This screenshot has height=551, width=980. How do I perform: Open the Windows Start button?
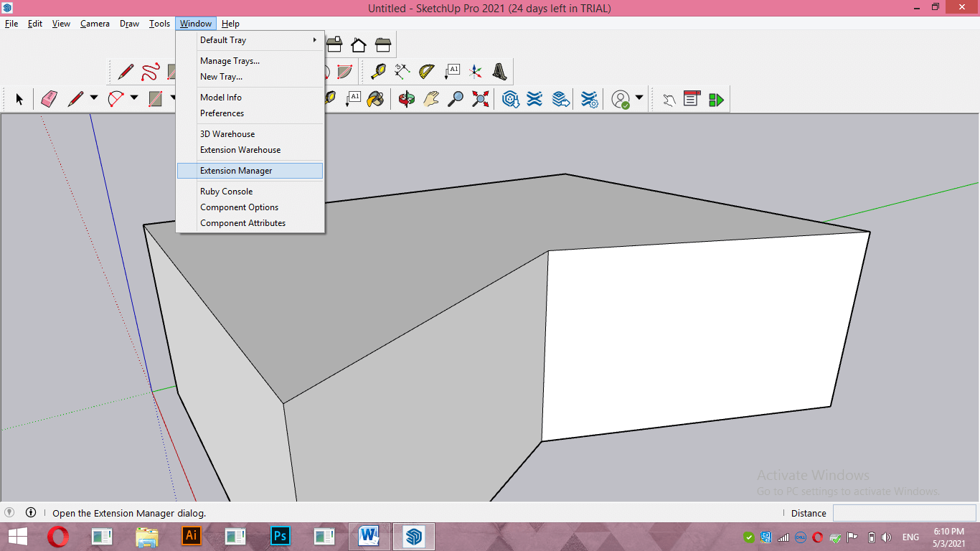click(x=17, y=536)
